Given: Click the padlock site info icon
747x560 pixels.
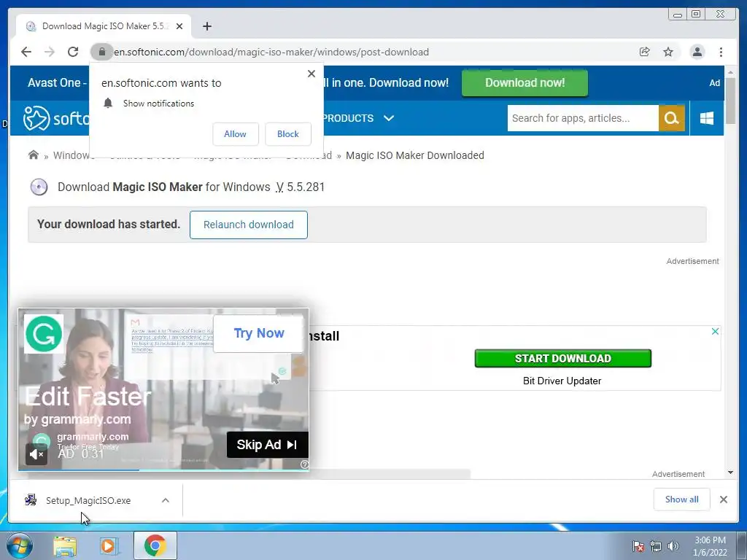Looking at the screenshot, I should pos(101,52).
